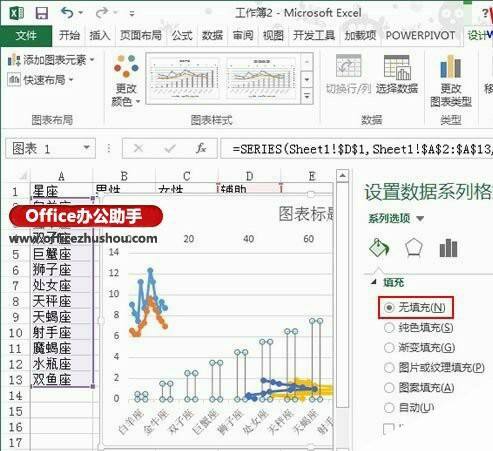Open Fill & Line paint bucket tab
This screenshot has width=493, height=451.
point(379,248)
